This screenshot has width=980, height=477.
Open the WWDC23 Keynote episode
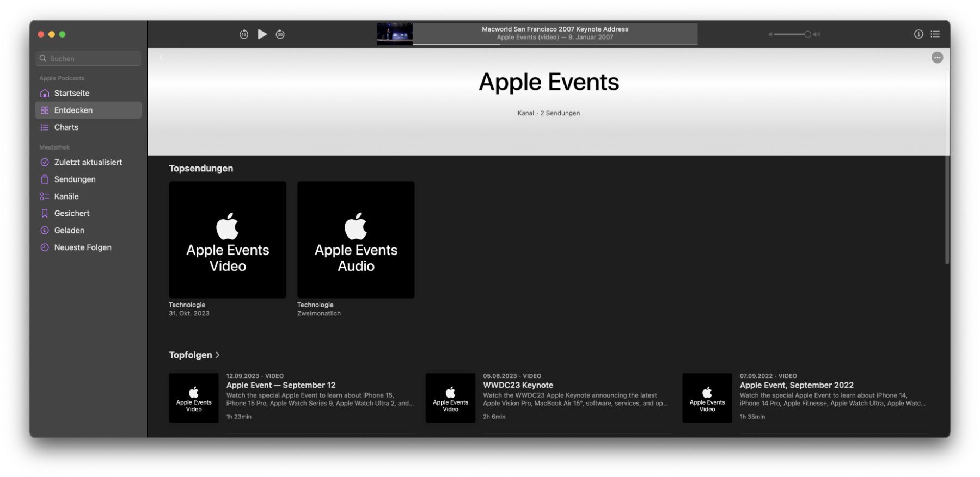[x=517, y=385]
